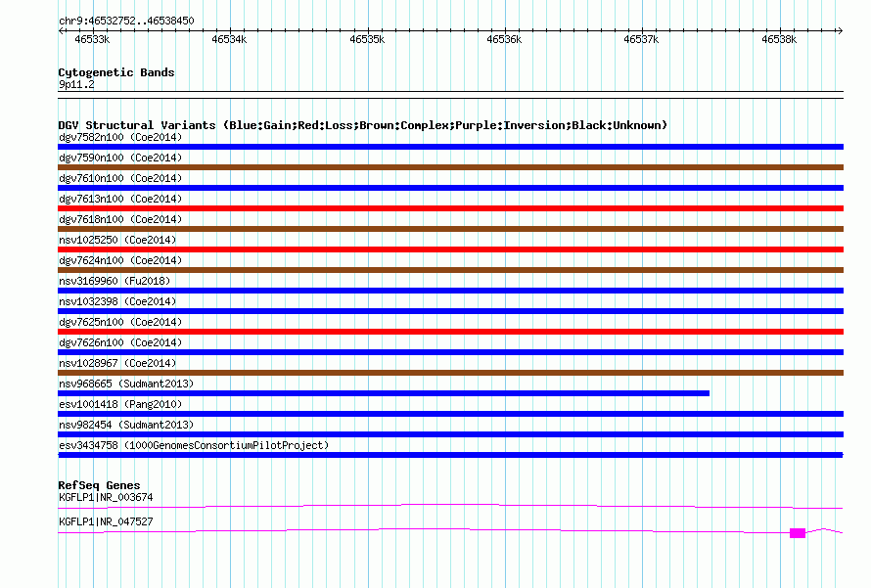Click the RefSeq Genes track title

coord(99,485)
